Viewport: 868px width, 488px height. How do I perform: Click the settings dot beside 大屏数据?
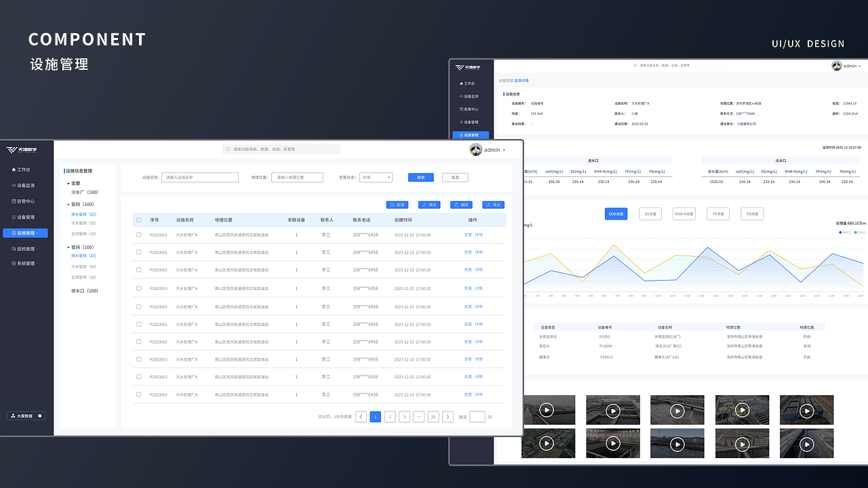[x=40, y=415]
